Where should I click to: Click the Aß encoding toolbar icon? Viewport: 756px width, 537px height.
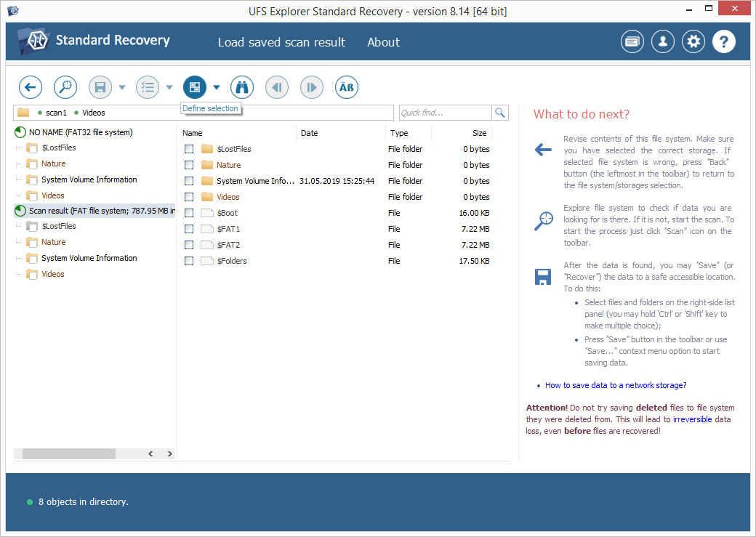(347, 87)
